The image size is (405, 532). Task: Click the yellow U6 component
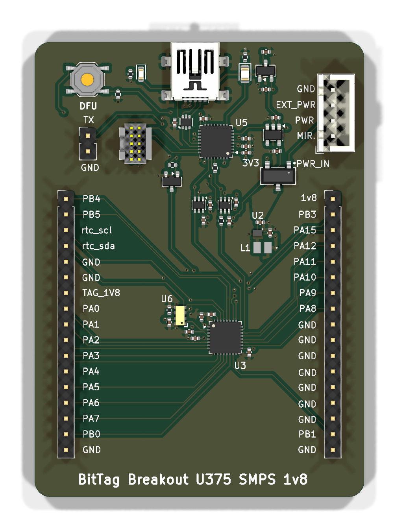(x=180, y=316)
